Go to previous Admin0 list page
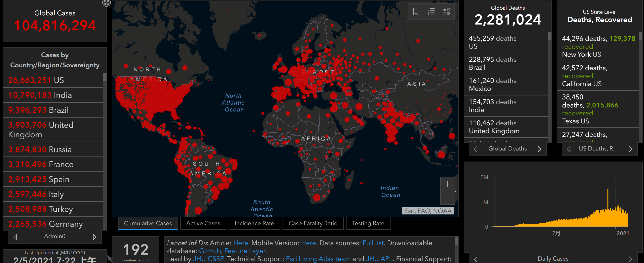This screenshot has height=263, width=644. tap(15, 237)
